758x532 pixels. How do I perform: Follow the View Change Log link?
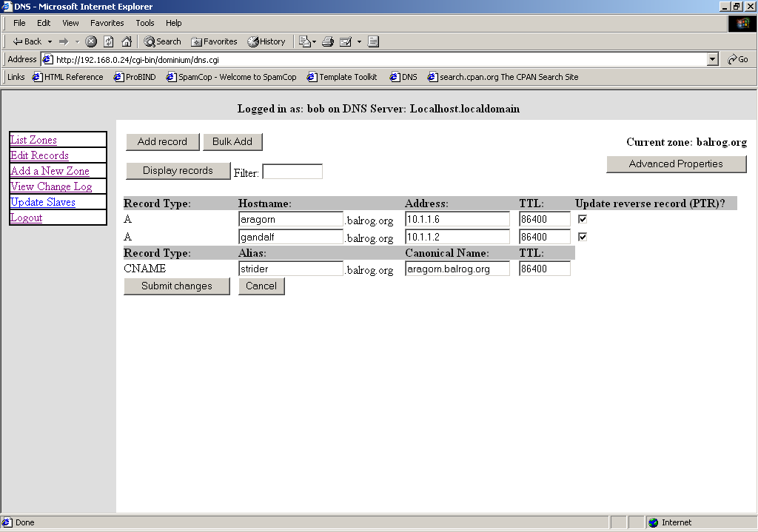[x=51, y=186]
